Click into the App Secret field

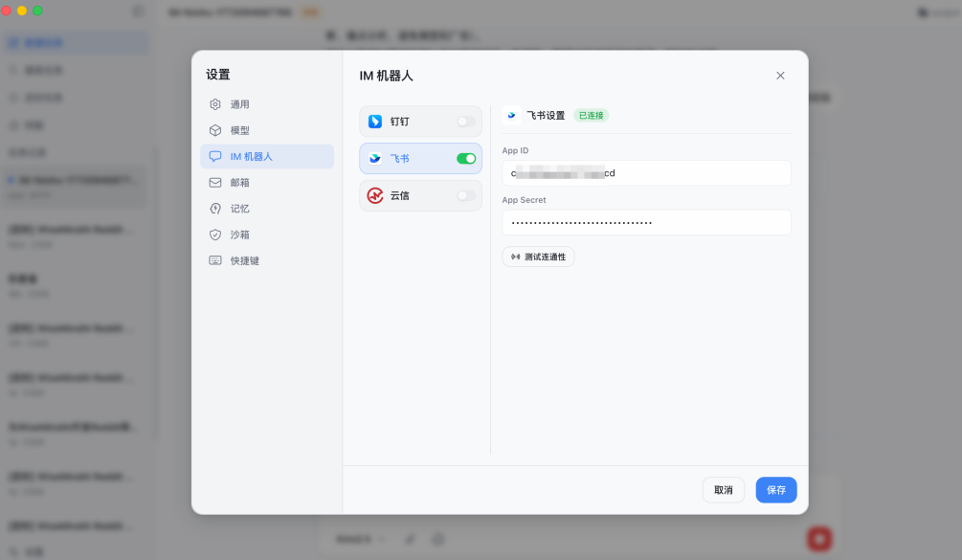click(646, 222)
